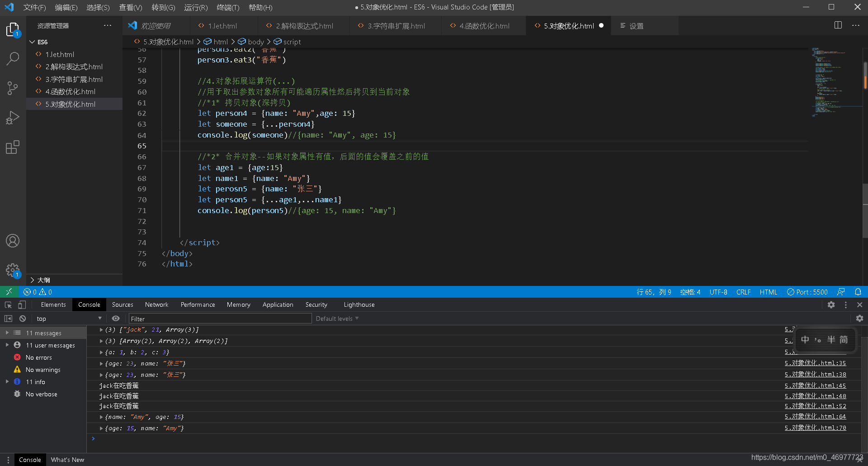Open the 终端(T) menu
868x466 pixels.
coord(228,7)
